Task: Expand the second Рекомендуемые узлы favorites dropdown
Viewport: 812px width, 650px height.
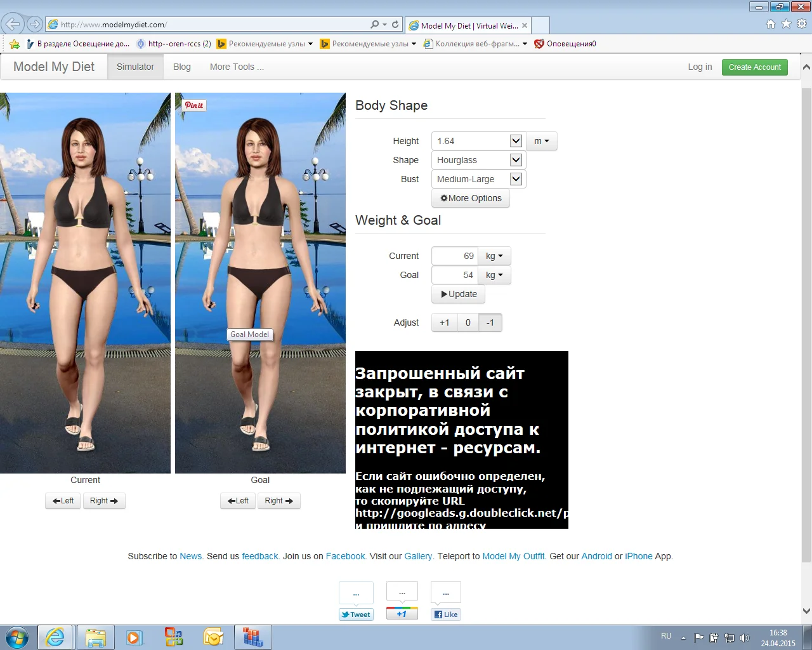Action: [x=414, y=44]
